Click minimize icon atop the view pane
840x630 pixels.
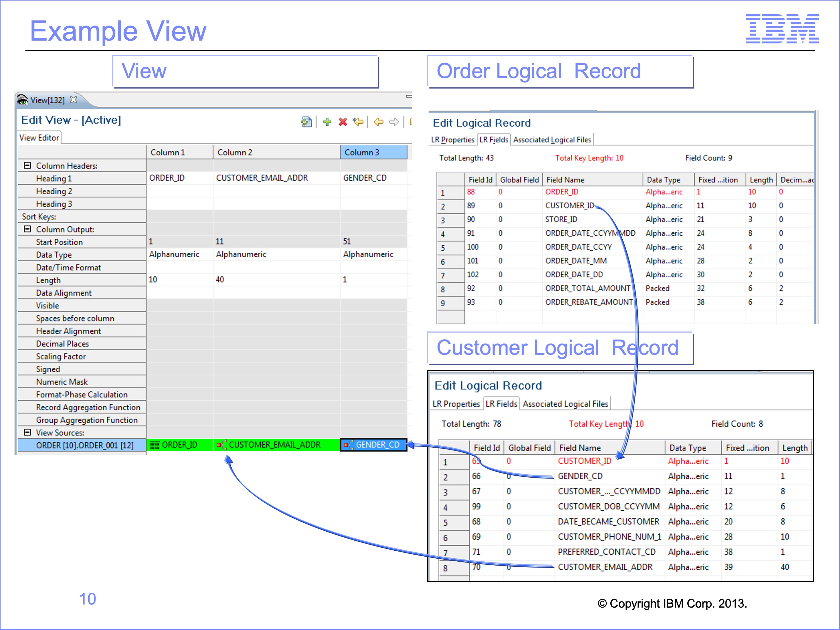409,96
